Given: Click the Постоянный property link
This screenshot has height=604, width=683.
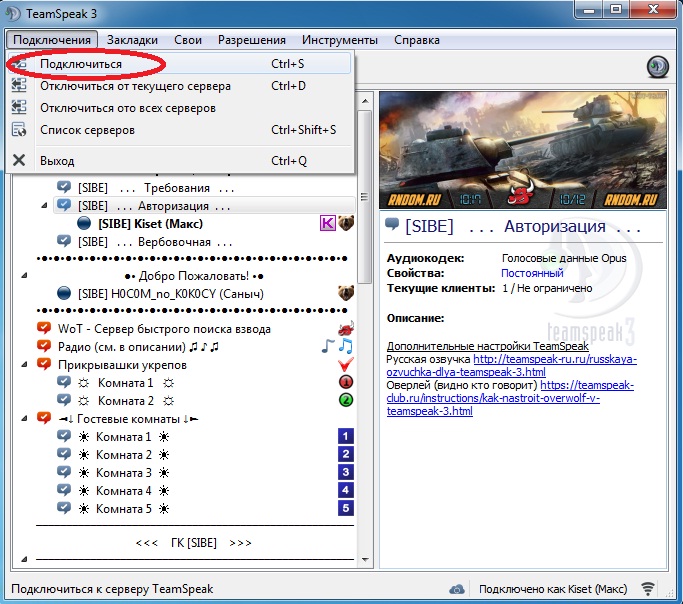Looking at the screenshot, I should (532, 273).
